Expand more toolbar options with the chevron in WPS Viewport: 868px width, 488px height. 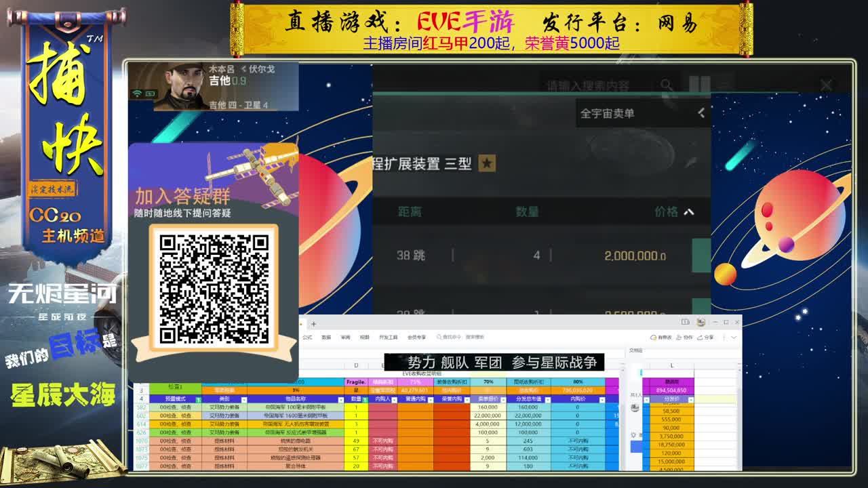click(x=733, y=338)
